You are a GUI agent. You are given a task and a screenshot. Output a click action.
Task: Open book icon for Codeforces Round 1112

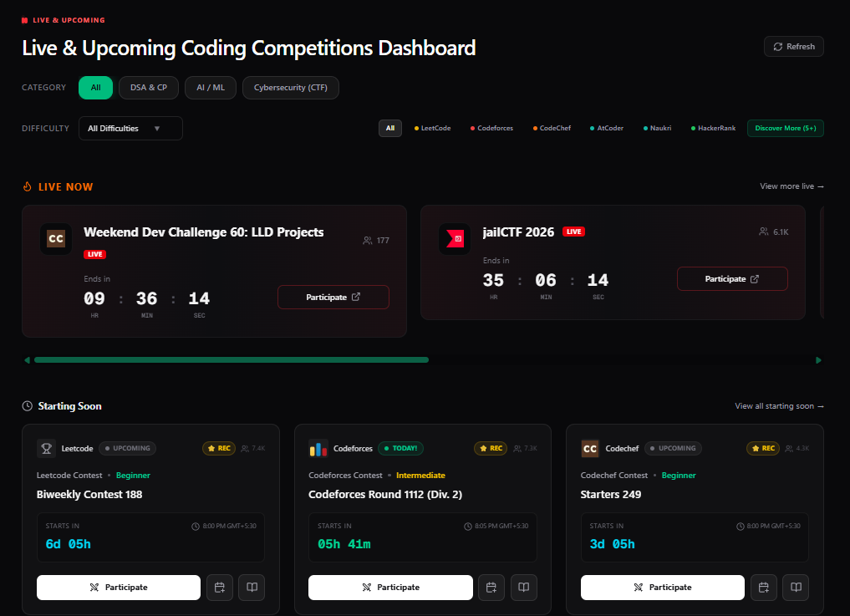[x=524, y=588]
